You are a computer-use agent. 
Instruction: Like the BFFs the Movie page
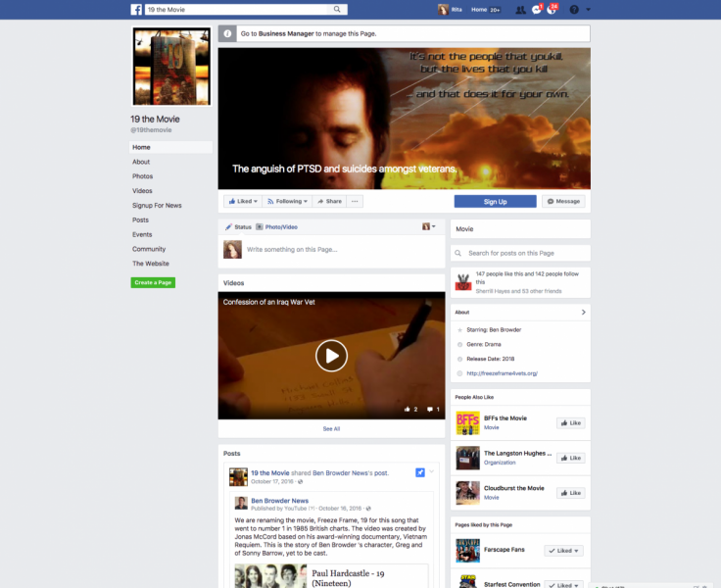tap(571, 423)
